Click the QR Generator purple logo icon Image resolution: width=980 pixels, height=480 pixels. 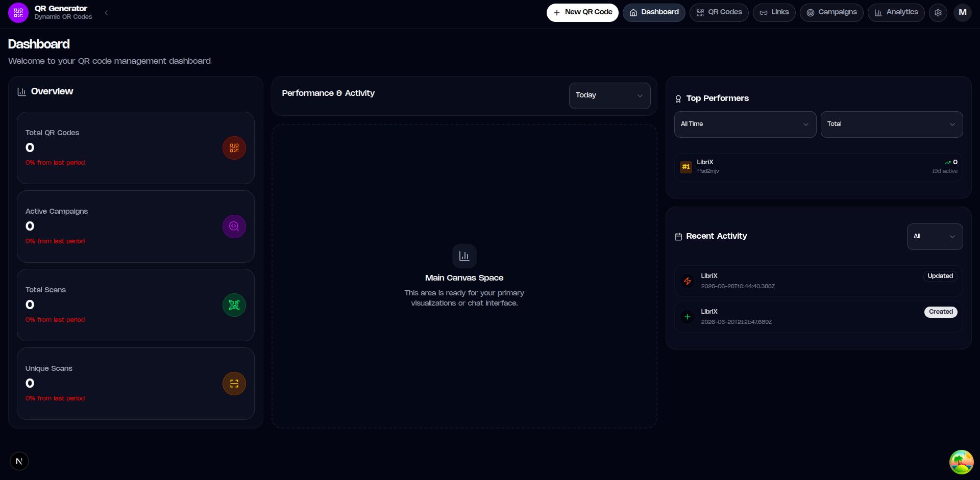(x=18, y=13)
